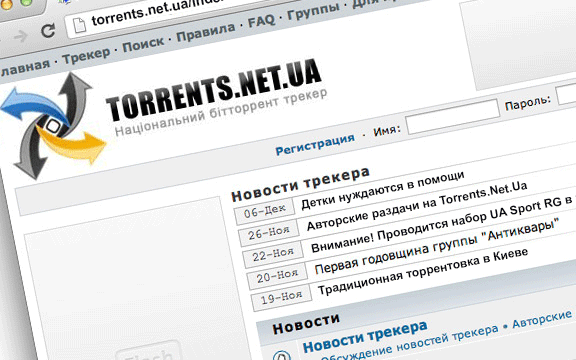576x360 pixels.
Task: Click the forum icon beside Новости трекера
Action: tap(282, 355)
